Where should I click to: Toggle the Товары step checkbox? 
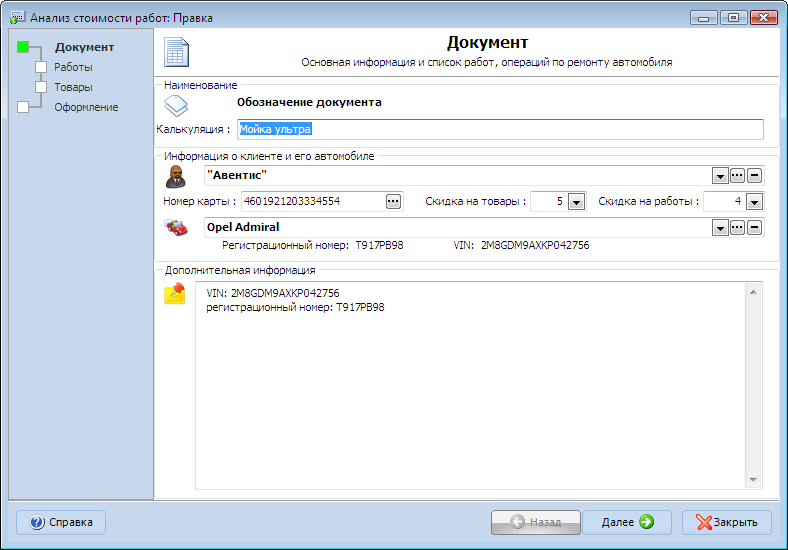pyautogui.click(x=41, y=88)
